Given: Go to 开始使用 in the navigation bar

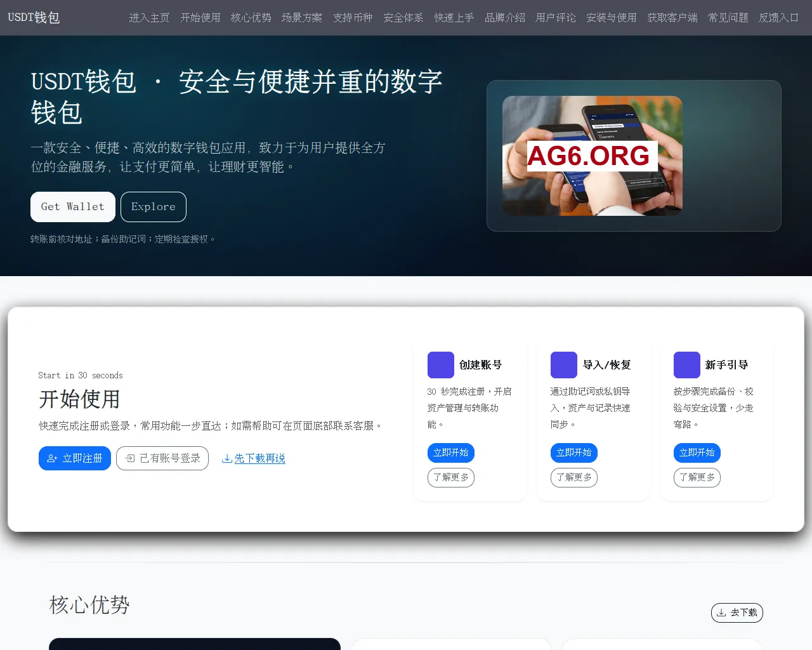Looking at the screenshot, I should pyautogui.click(x=200, y=18).
